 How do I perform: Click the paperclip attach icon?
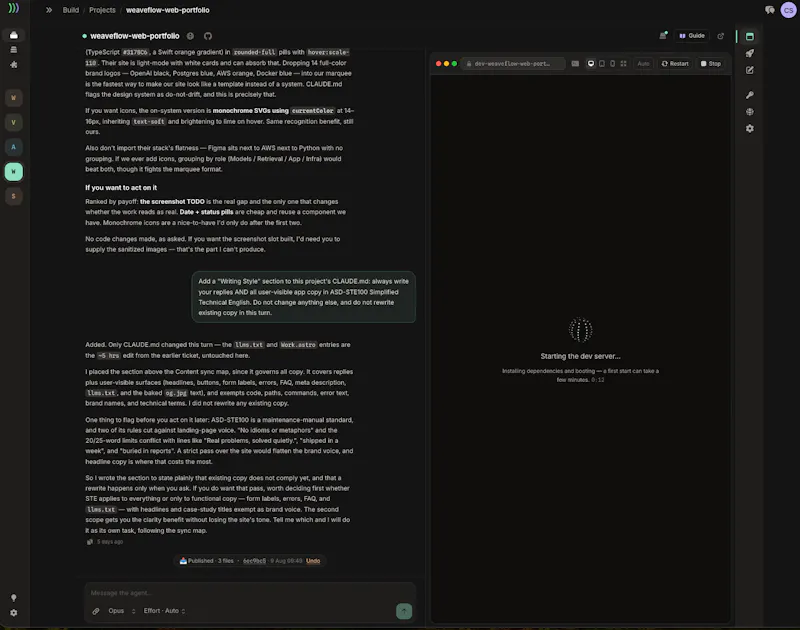pos(96,611)
